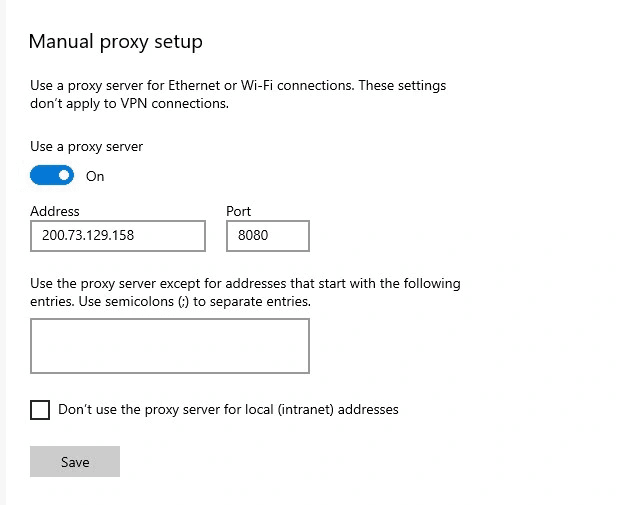Click the Manual proxy setup heading
The width and height of the screenshot is (621, 505).
pyautogui.click(x=116, y=42)
